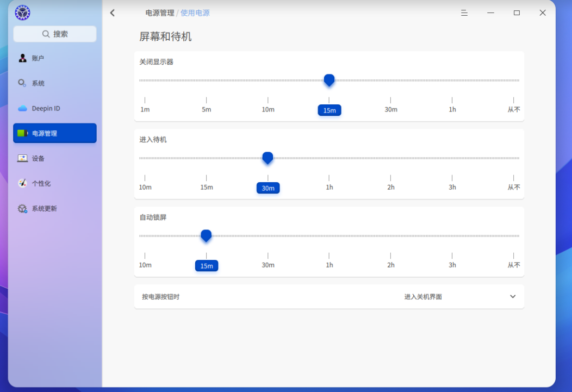The height and width of the screenshot is (392, 572).
Task: Click the 电源管理 battery icon
Action: [23, 133]
